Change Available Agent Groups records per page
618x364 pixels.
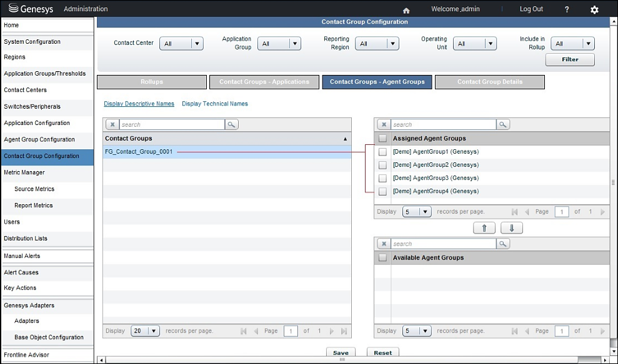coord(417,331)
